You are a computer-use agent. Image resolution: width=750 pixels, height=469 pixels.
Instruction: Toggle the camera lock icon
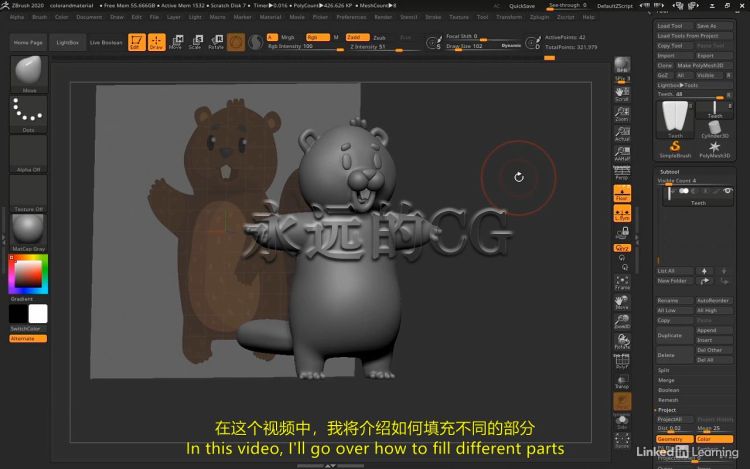tap(622, 233)
